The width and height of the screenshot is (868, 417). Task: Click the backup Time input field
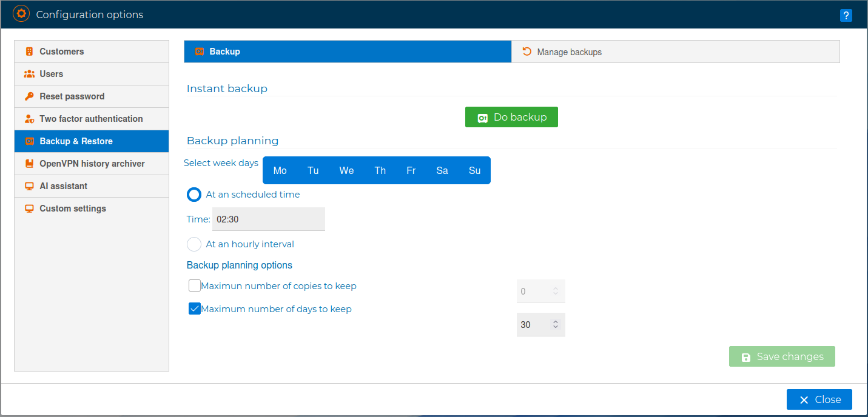268,219
